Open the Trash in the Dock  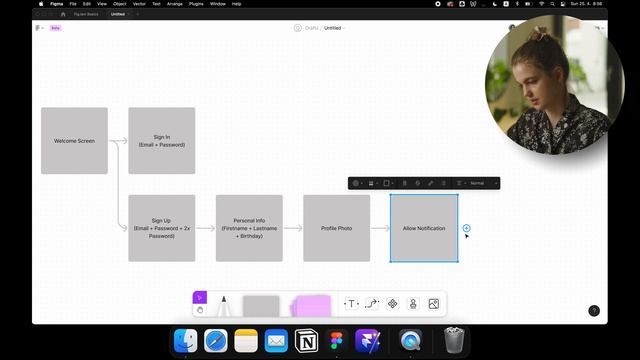454,340
